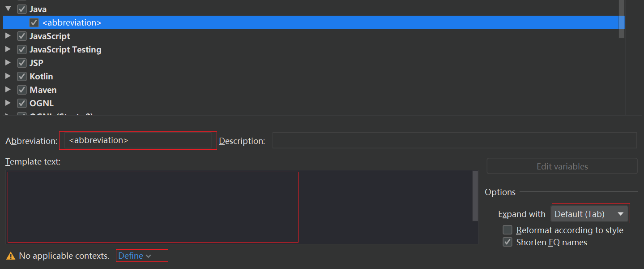
Task: Select the Maven row label
Action: [43, 90]
